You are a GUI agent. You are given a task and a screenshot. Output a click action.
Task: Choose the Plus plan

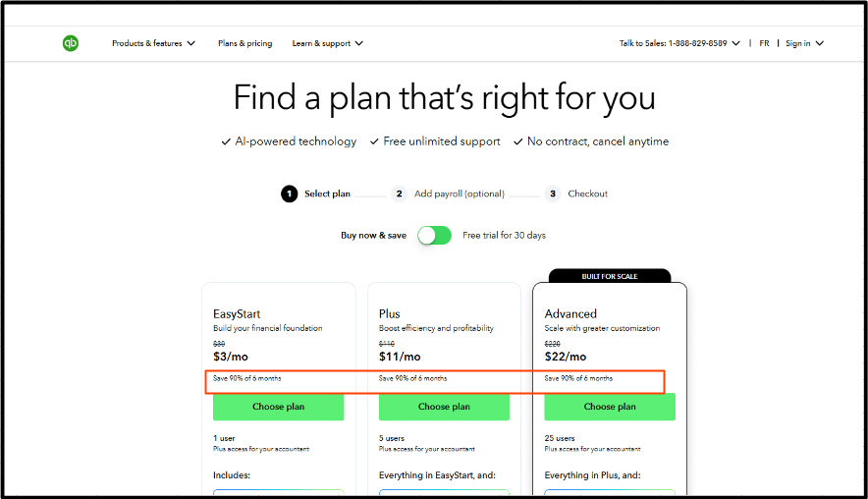(444, 407)
